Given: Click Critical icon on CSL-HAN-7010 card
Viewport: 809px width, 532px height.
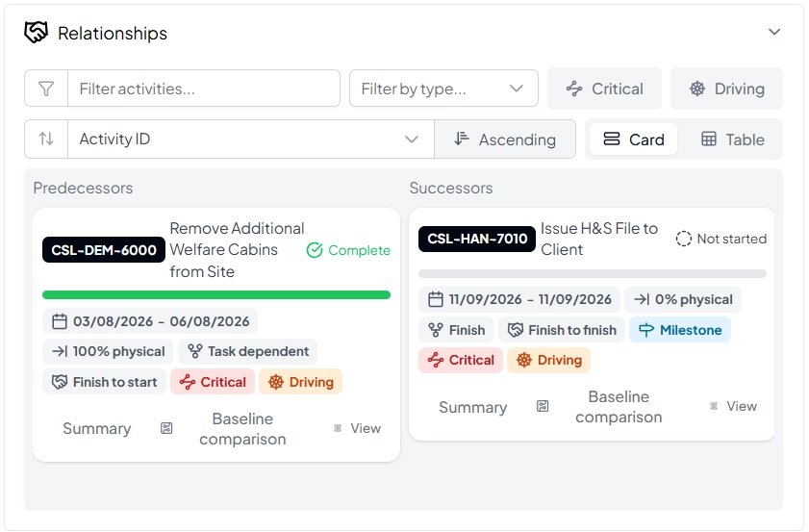Looking at the screenshot, I should (x=436, y=360).
